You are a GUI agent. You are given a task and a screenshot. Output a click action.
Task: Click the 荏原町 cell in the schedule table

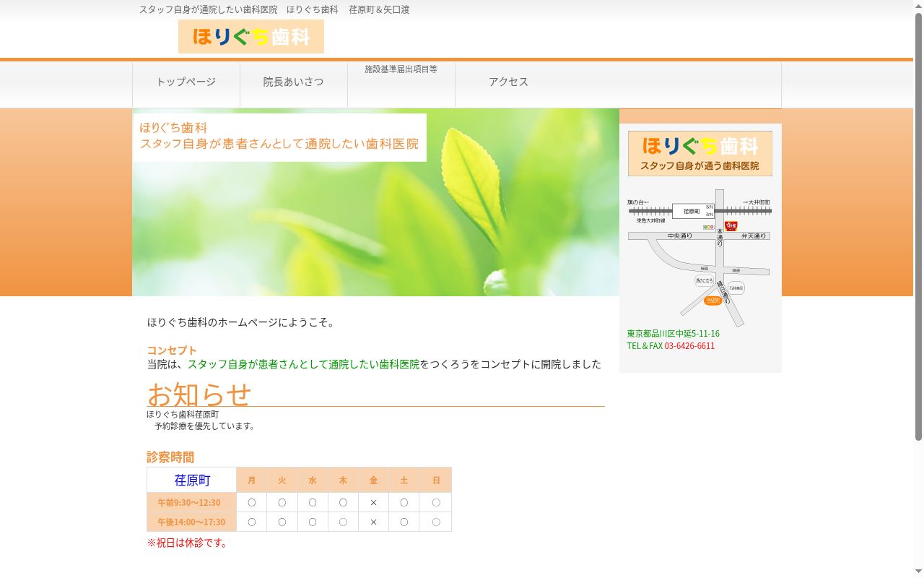click(x=192, y=480)
